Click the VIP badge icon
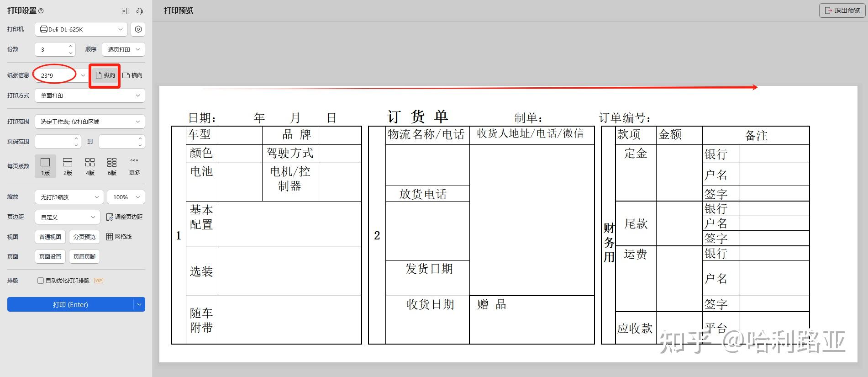The height and width of the screenshot is (377, 868). point(99,281)
